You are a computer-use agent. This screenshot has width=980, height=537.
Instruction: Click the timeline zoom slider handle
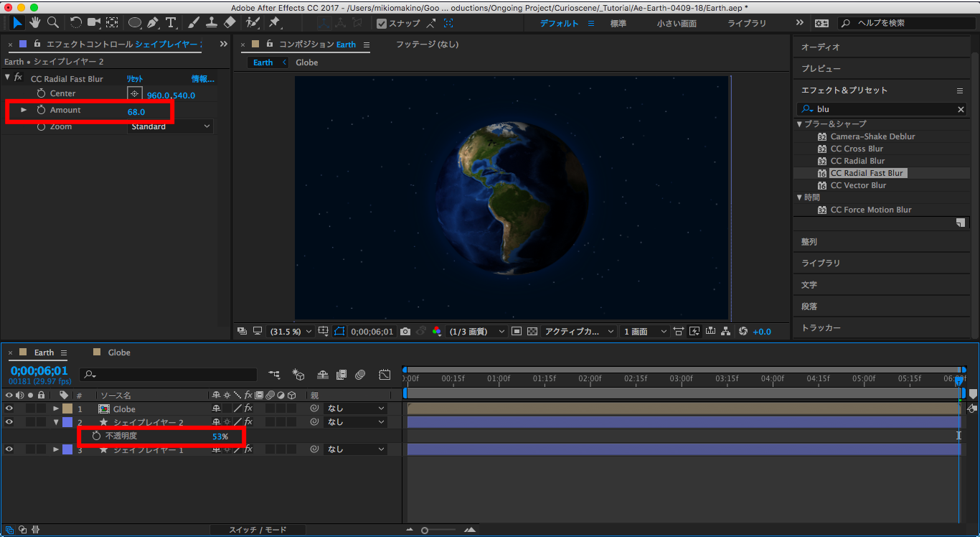click(425, 530)
